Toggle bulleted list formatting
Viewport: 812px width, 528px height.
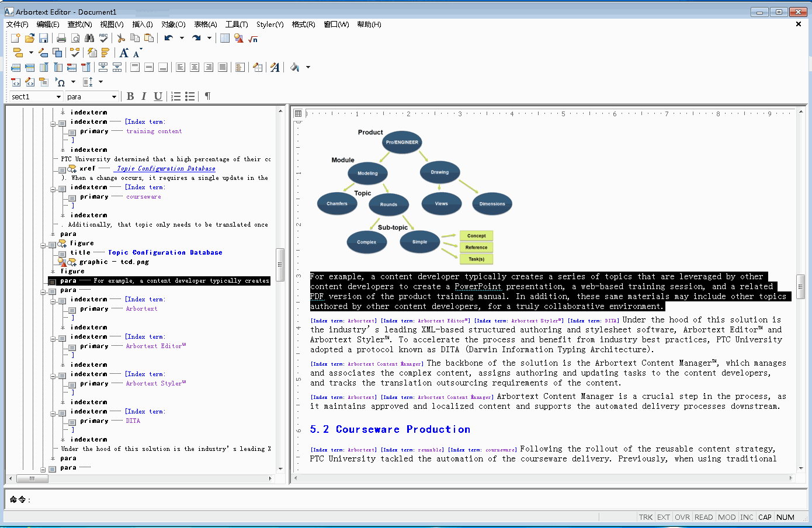point(190,96)
